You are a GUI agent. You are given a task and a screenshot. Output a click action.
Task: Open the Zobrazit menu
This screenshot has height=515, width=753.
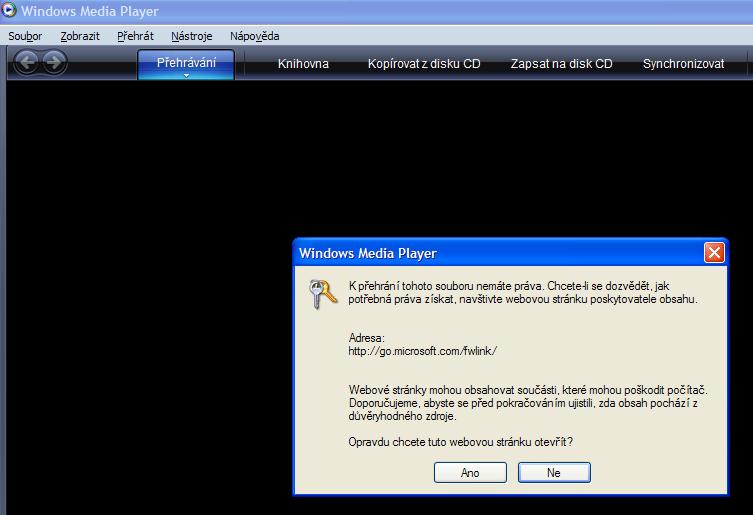click(80, 36)
